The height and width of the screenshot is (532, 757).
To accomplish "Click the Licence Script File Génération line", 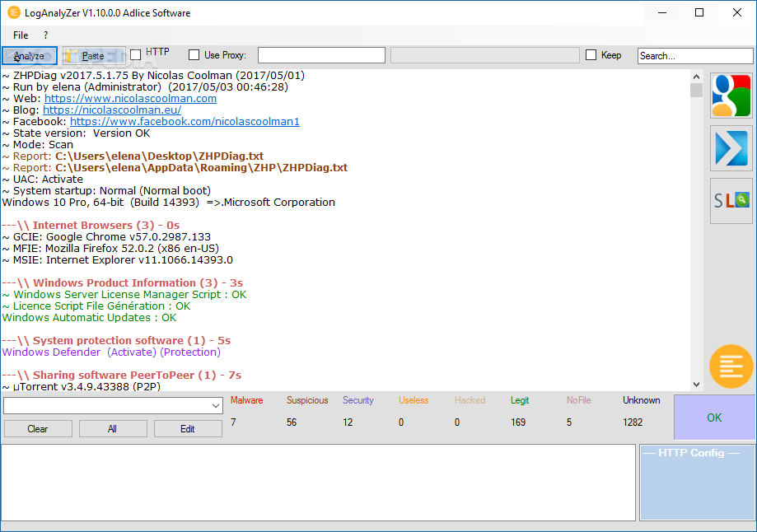I will click(96, 306).
